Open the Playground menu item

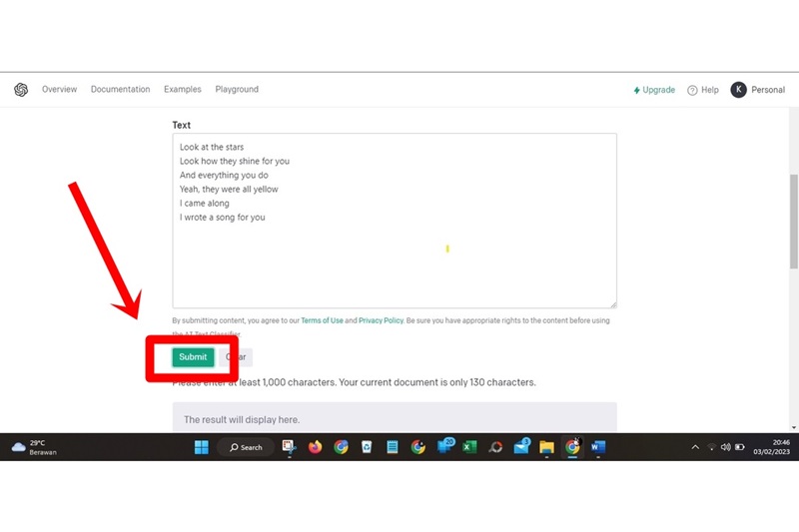[237, 89]
